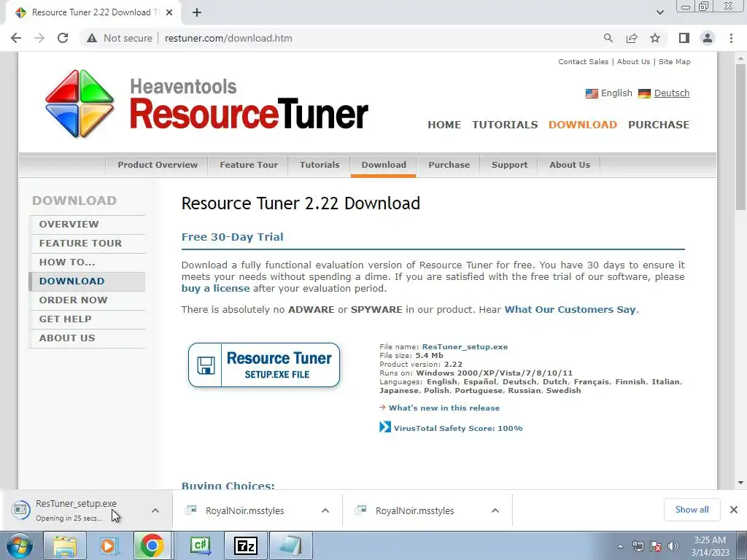Bookmark this page with the star icon
747x560 pixels.
click(655, 38)
